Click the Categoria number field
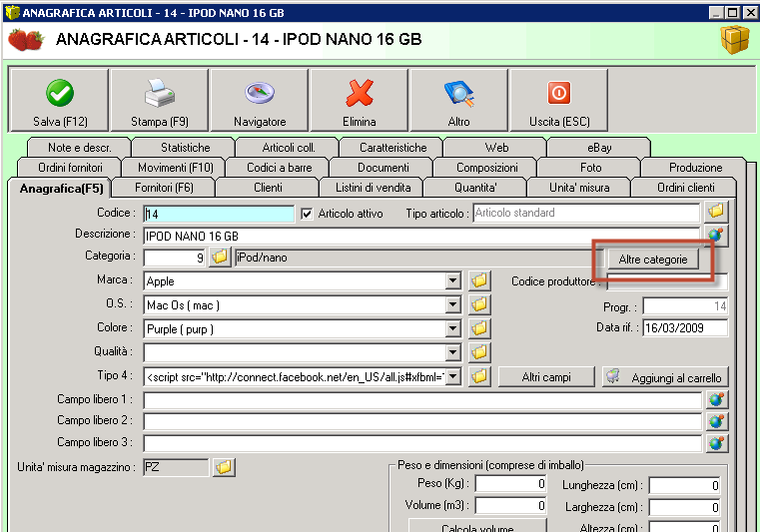760x532 pixels. pos(175,258)
